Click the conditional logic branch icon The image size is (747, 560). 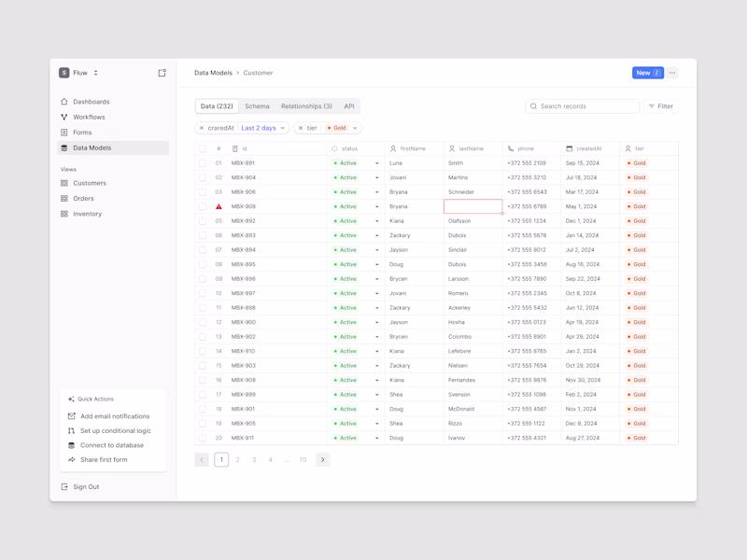72,430
